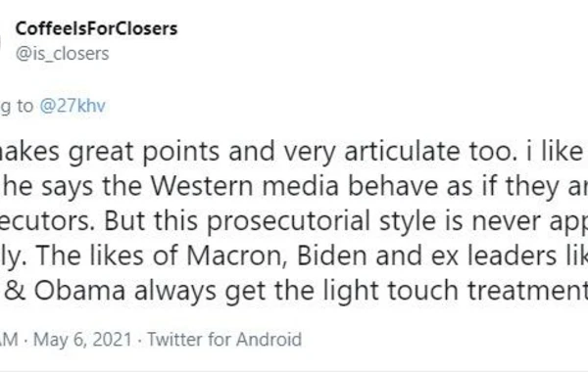Click the @is_closers handle

63,54
